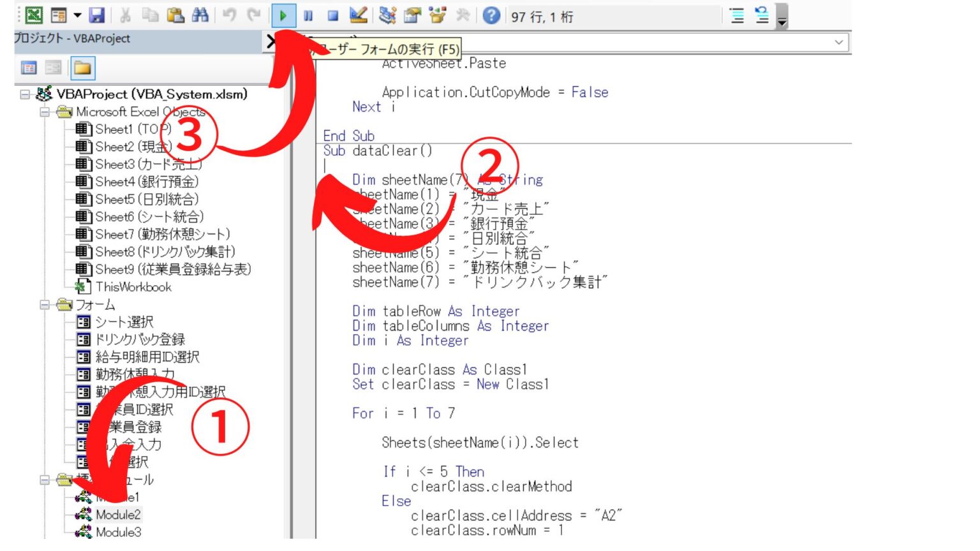Toggle Folders view in the Project panel
The image size is (980, 551).
pos(82,68)
